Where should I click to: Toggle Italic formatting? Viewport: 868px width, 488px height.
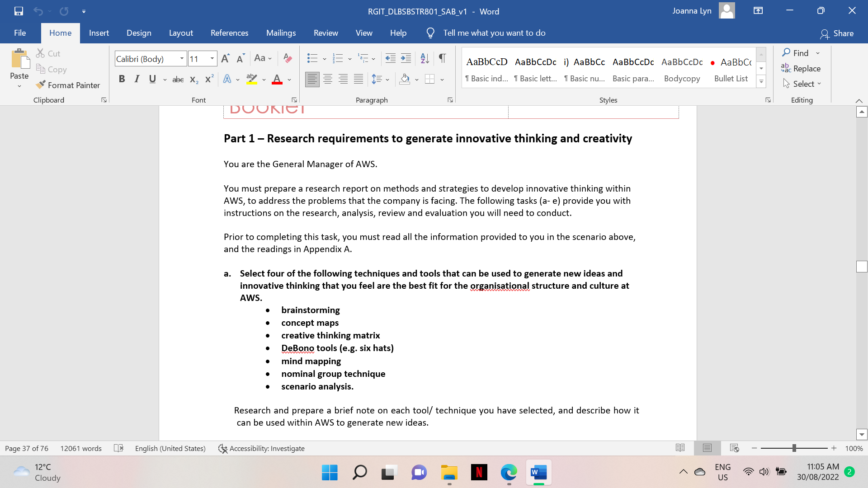137,80
